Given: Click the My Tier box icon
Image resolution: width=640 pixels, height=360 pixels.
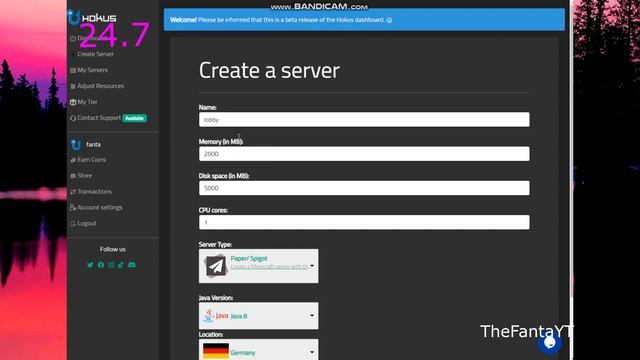Looking at the screenshot, I should click(x=73, y=102).
